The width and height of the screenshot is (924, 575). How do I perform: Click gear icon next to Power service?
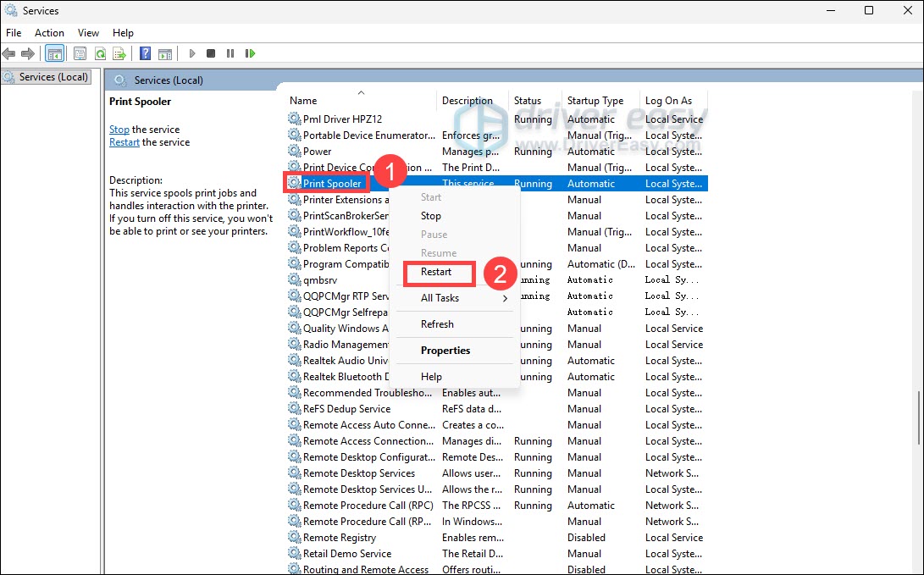pyautogui.click(x=294, y=152)
